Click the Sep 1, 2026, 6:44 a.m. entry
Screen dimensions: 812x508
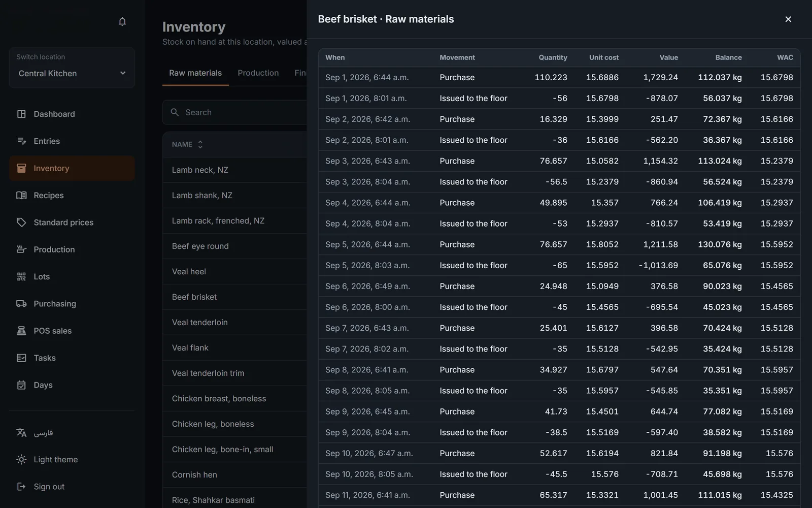367,77
